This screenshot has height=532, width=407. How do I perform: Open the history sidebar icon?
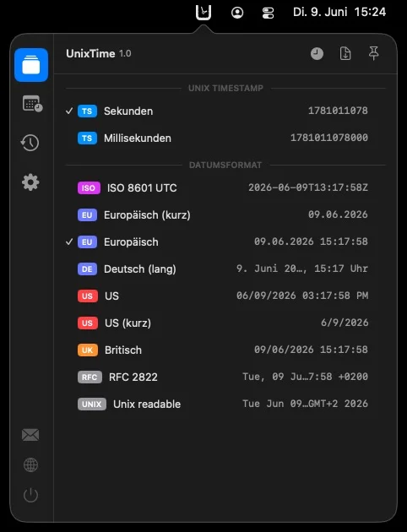click(30, 143)
